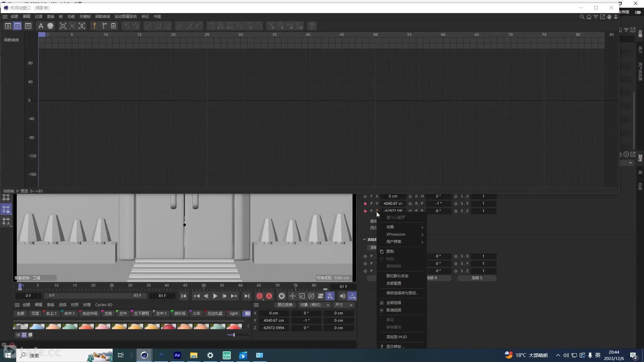Expand the 动画 submenu in context menu
This screenshot has height=362, width=644.
click(x=402, y=227)
